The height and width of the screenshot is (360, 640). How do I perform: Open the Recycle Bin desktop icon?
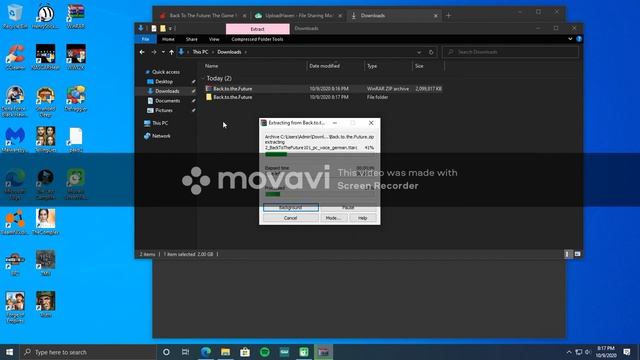15,16
